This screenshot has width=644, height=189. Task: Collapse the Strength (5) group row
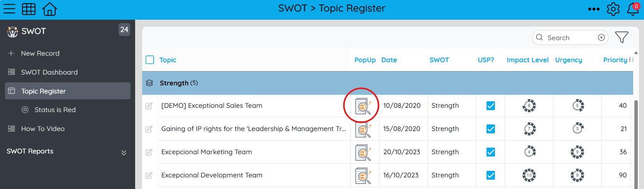387,83
